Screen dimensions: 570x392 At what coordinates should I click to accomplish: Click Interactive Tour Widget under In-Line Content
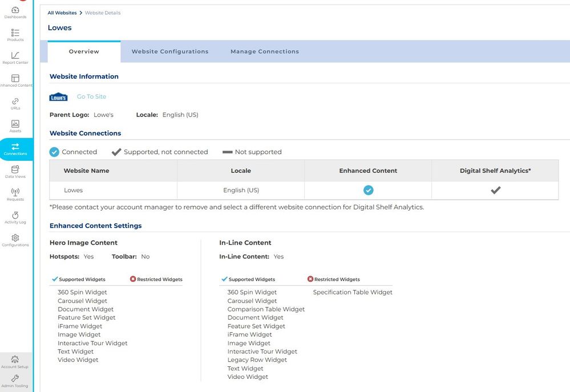(262, 351)
